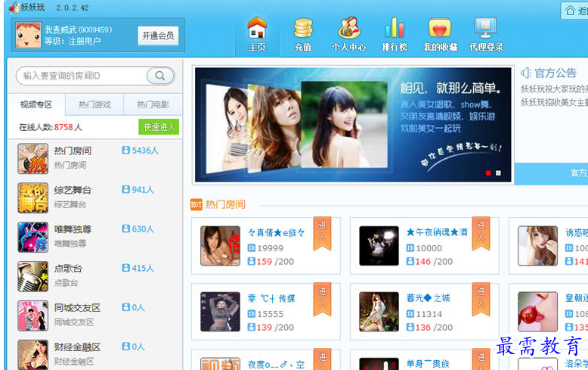Click the 点歌台 list row label
Image resolution: width=588 pixels, height=370 pixels.
coord(68,269)
